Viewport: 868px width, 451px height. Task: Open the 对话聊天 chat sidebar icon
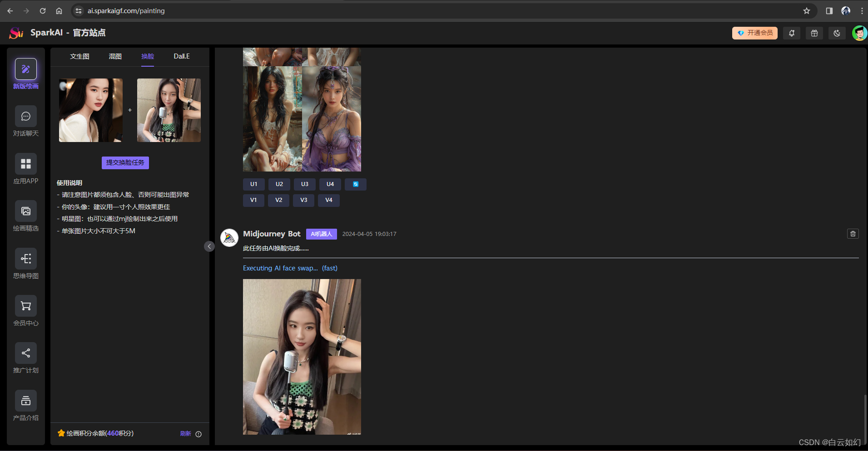[x=26, y=117]
